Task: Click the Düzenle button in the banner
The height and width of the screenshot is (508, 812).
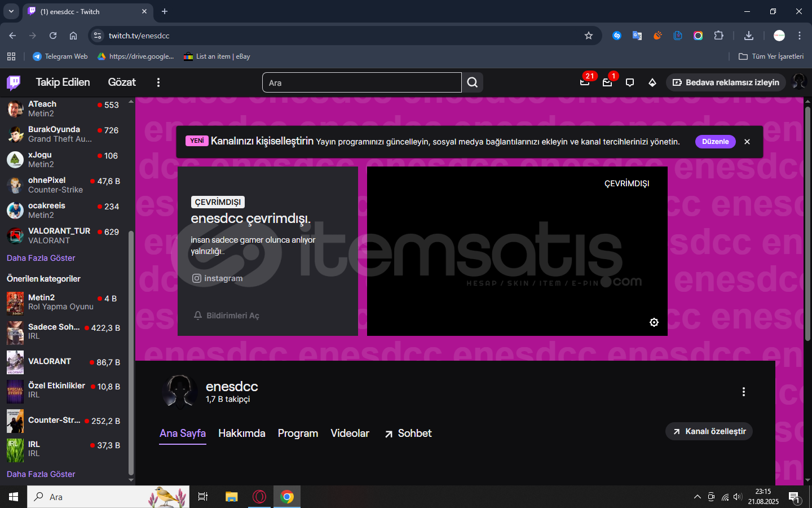Action: [716, 142]
